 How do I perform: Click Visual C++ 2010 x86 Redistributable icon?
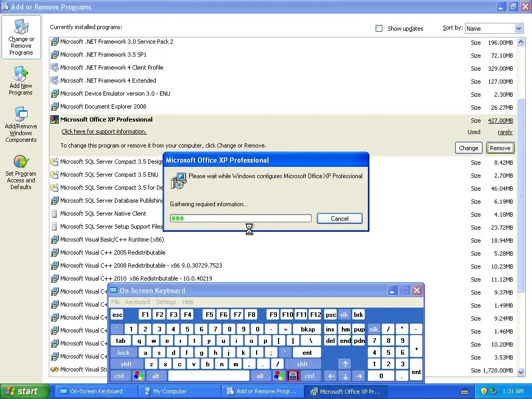click(54, 279)
